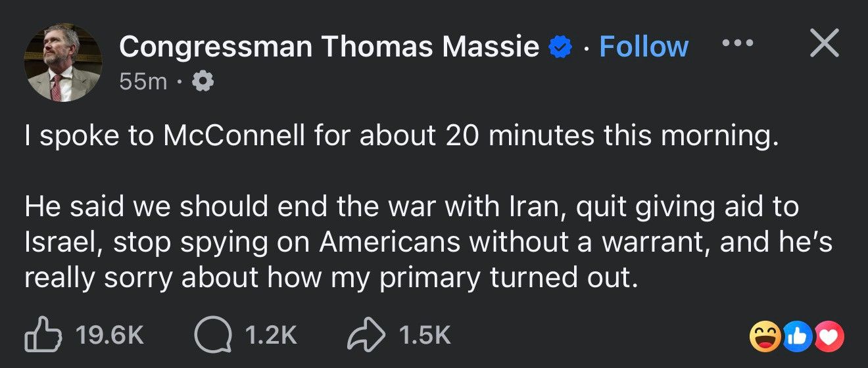View the 1.2K comments count
This screenshot has height=368, width=868.
tap(271, 336)
